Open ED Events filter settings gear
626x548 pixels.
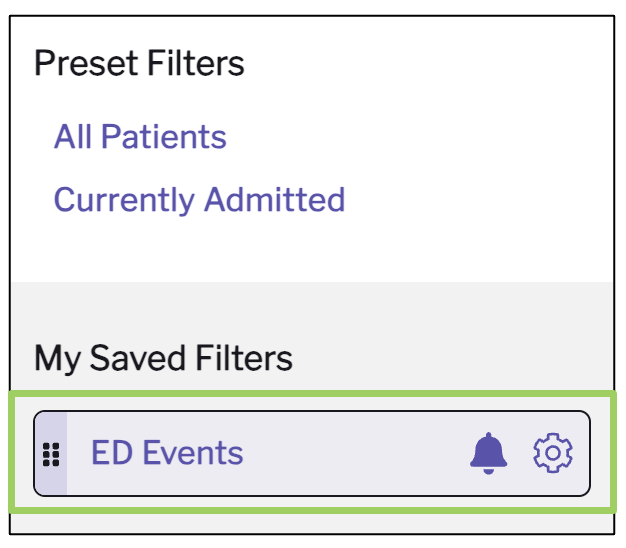(553, 453)
